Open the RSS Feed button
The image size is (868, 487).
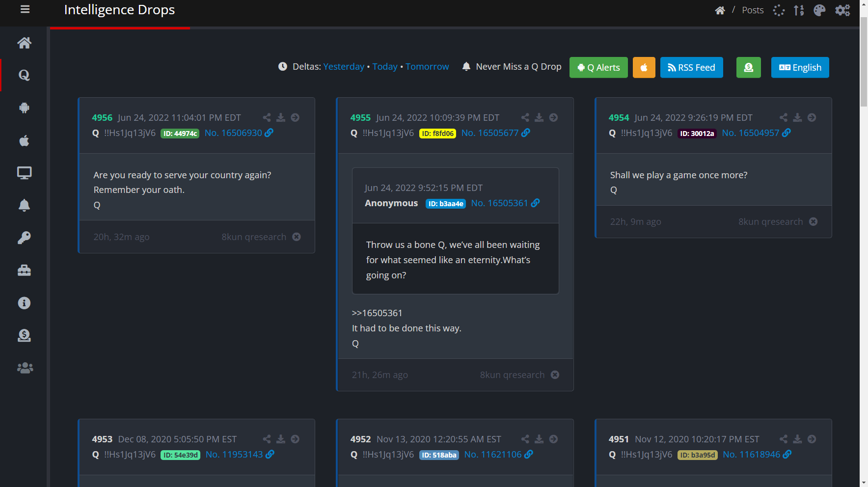691,67
